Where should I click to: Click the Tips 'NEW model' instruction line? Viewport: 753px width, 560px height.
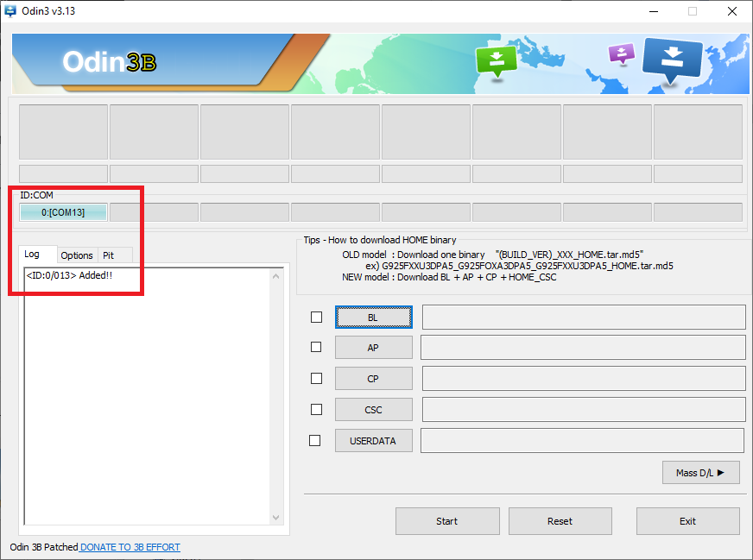coord(449,277)
